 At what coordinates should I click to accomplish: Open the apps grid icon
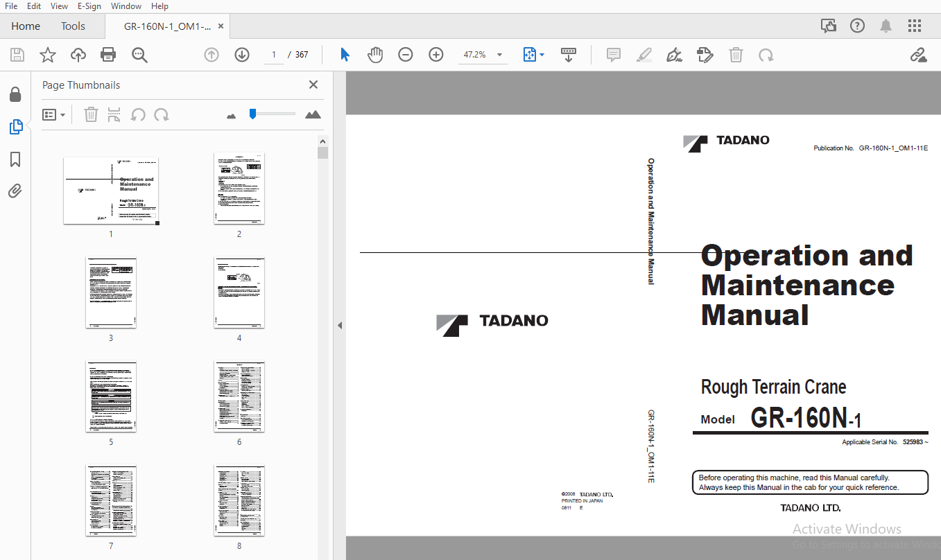point(915,26)
